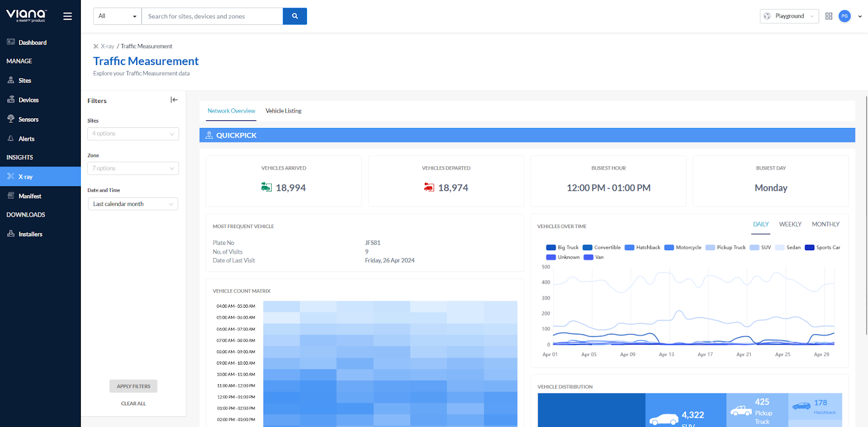Open the apps grid icon
This screenshot has width=868, height=427.
point(828,16)
